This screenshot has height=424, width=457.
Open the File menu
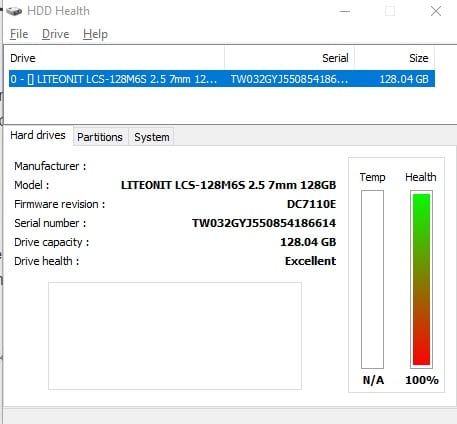tap(19, 34)
